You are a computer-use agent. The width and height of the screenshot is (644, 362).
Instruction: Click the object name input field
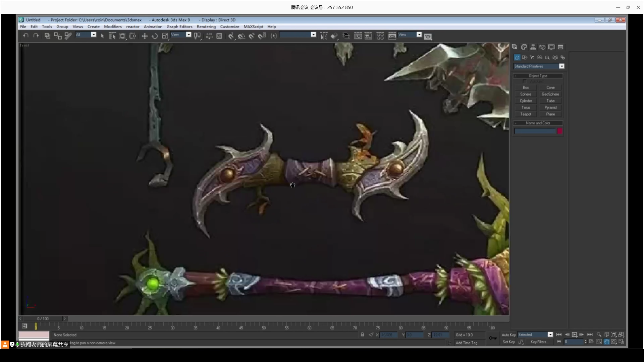[535, 131]
